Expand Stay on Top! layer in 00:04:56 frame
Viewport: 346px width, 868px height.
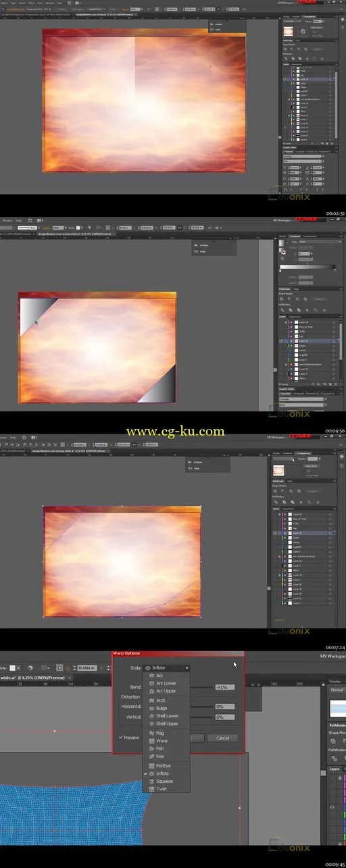291,327
